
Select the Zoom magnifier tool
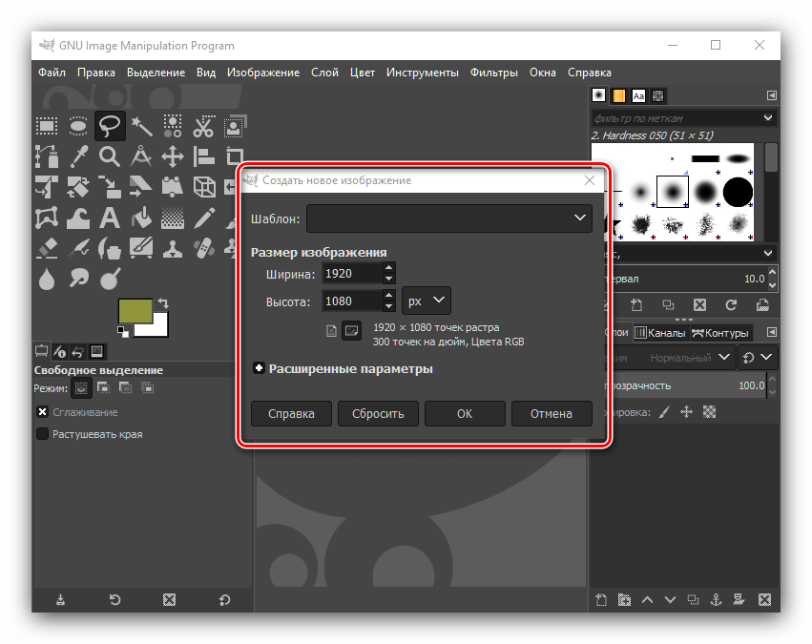(110, 156)
